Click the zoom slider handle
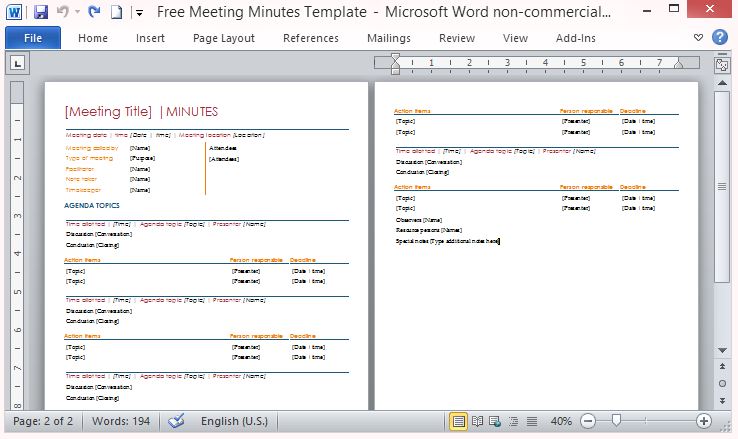Image resolution: width=738 pixels, height=439 pixels. coord(617,421)
